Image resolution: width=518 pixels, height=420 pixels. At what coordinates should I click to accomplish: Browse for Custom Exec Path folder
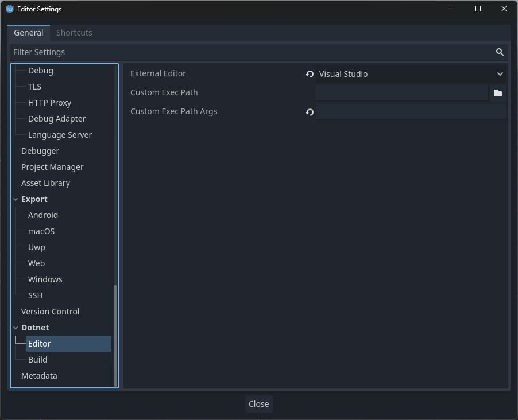497,93
